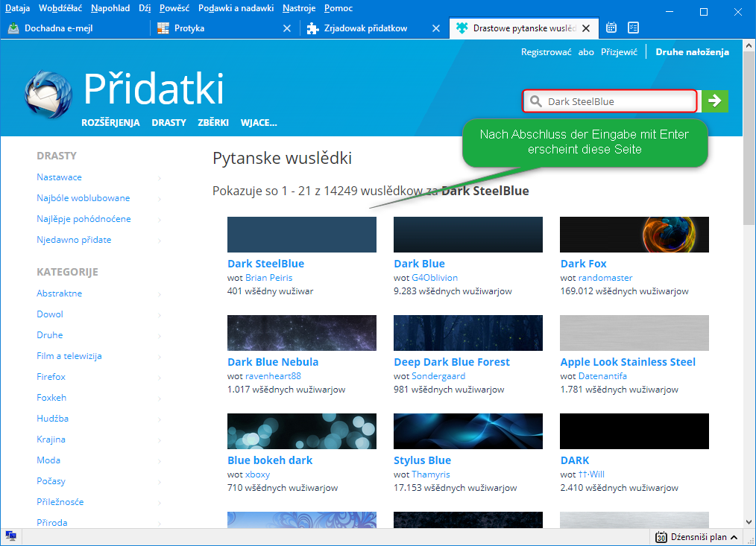756x546 pixels.
Task: Open the calendar tab icon
Action: point(611,28)
